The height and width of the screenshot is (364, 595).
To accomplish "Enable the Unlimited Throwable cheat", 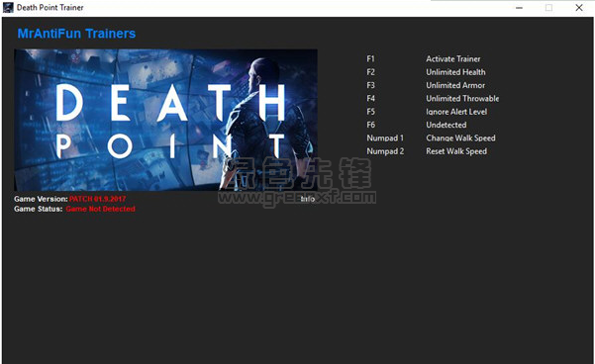I will coord(462,99).
